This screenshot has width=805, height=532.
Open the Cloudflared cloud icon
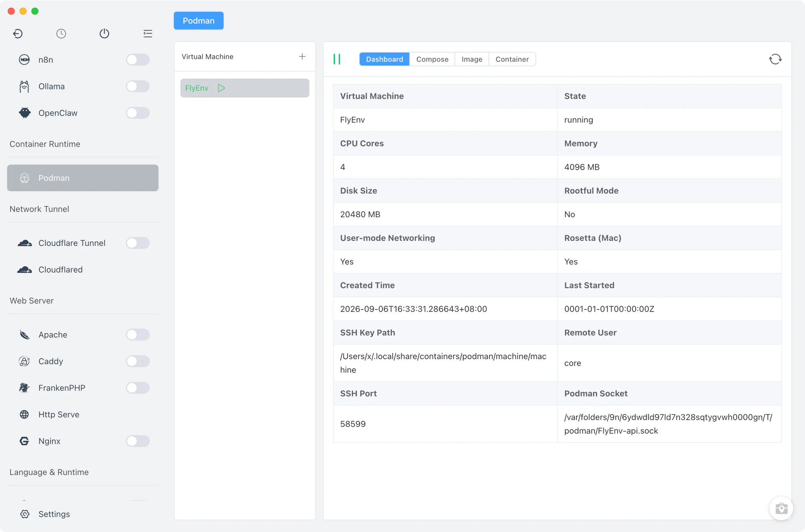(24, 270)
